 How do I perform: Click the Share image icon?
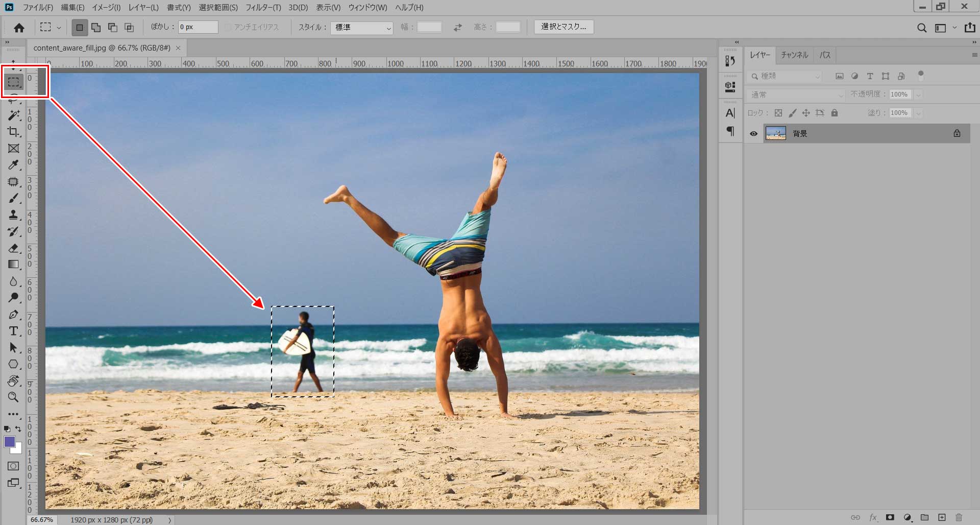(970, 28)
